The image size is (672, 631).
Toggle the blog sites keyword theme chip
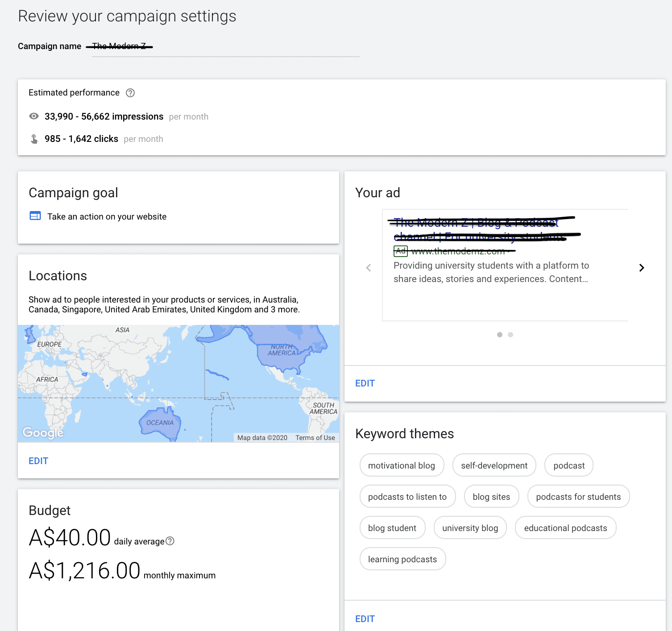[491, 496]
